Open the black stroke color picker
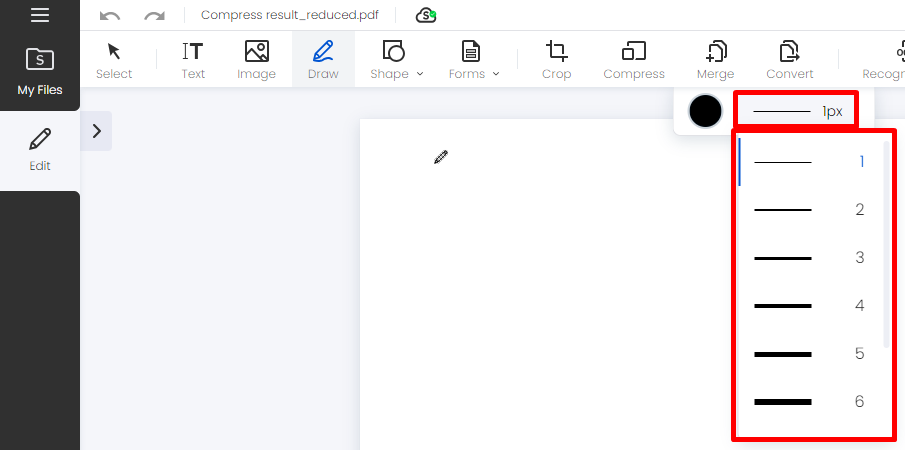 705,111
